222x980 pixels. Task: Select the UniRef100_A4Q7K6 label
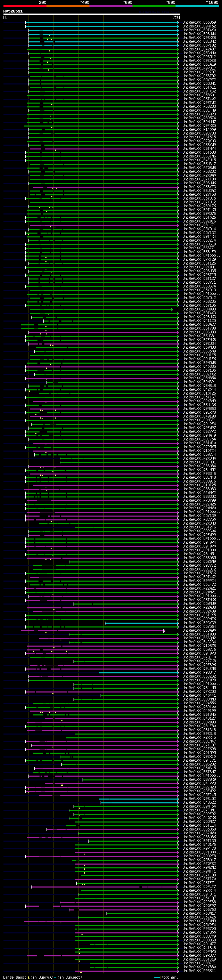click(199, 818)
